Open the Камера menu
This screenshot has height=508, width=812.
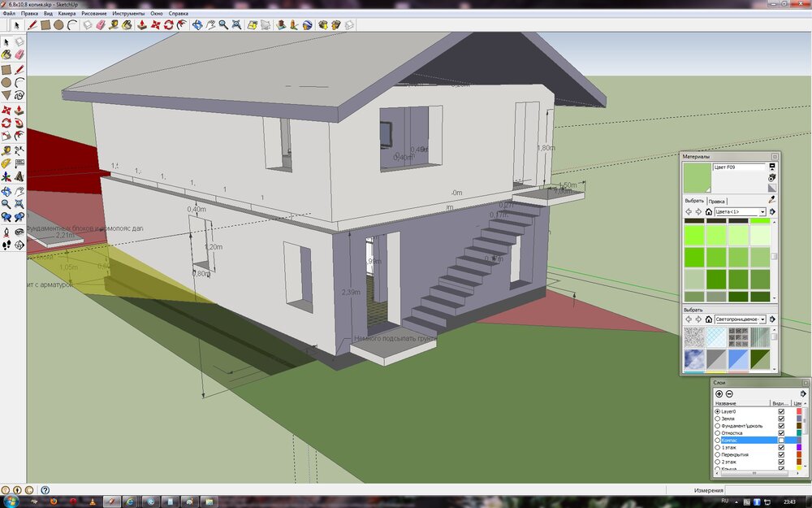click(67, 14)
